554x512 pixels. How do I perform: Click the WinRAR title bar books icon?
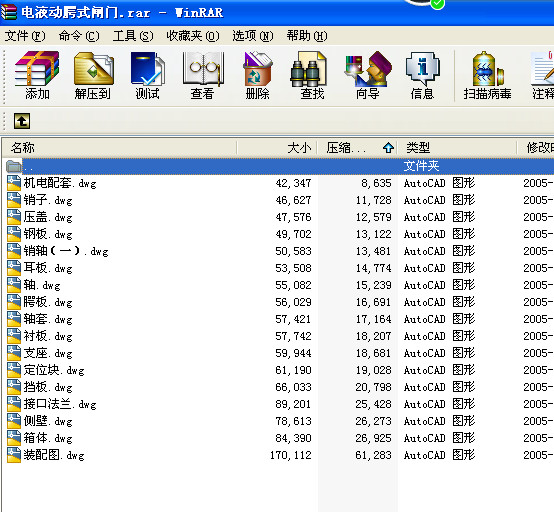click(x=8, y=12)
